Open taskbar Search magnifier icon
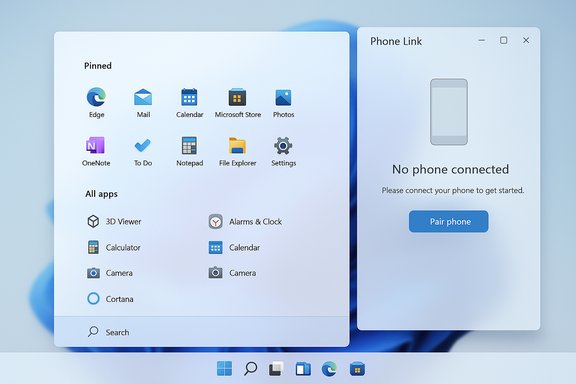576x384 pixels. point(251,369)
